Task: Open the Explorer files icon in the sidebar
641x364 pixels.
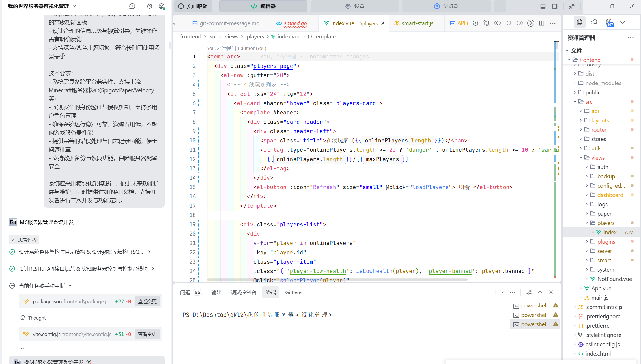Action: pos(579,22)
